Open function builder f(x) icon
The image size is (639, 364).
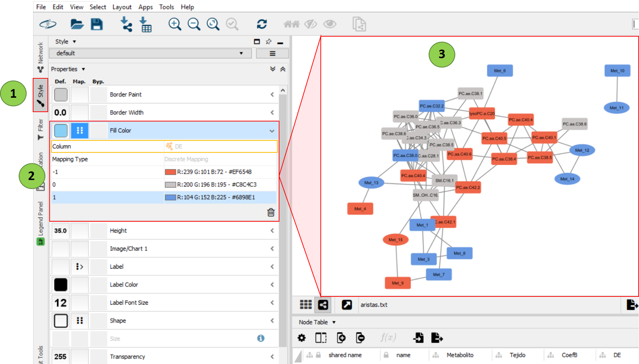tap(388, 337)
